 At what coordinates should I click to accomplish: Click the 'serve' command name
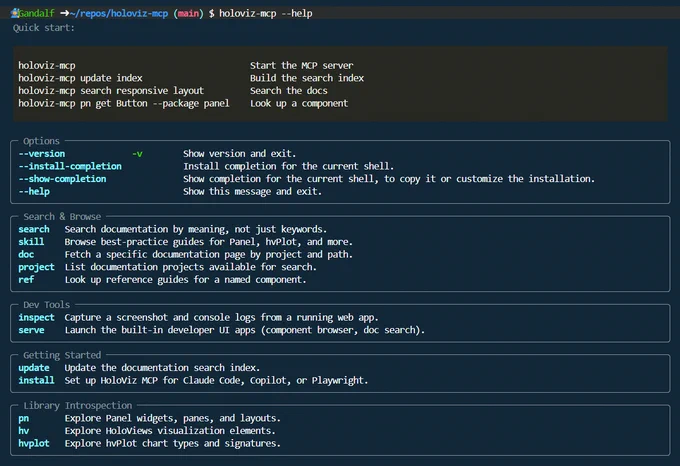click(x=31, y=330)
